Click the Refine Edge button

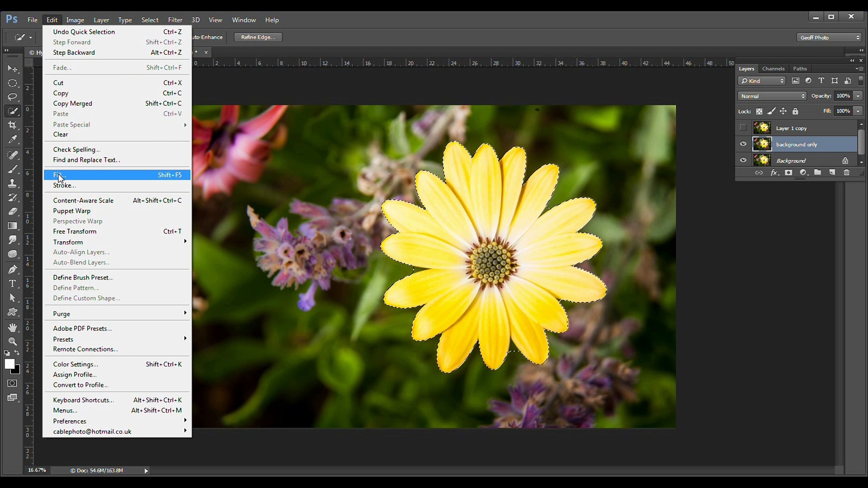pos(258,37)
